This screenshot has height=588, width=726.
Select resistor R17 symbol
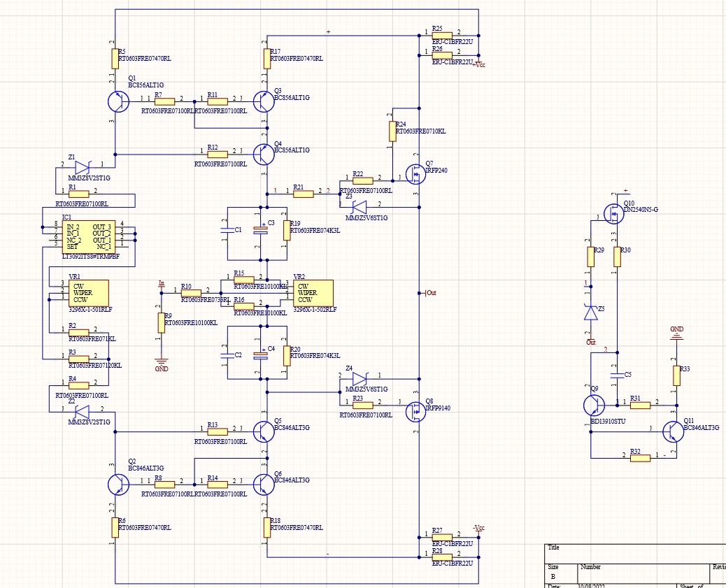267,59
